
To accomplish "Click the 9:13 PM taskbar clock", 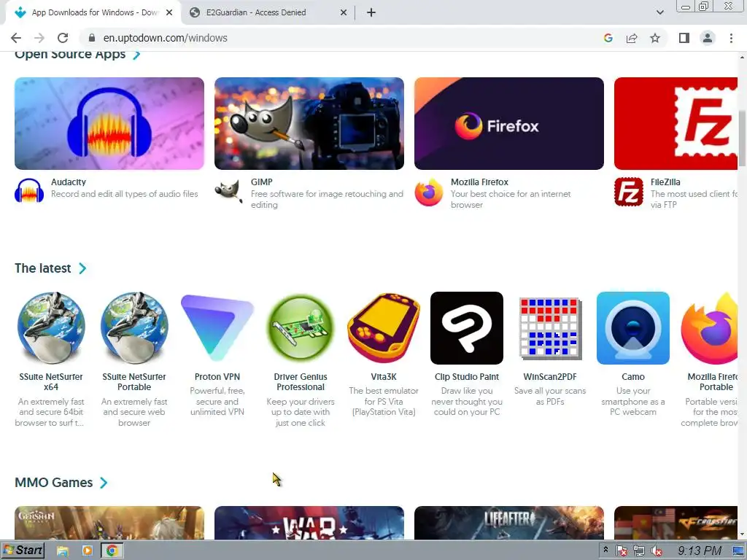I will click(x=700, y=551).
